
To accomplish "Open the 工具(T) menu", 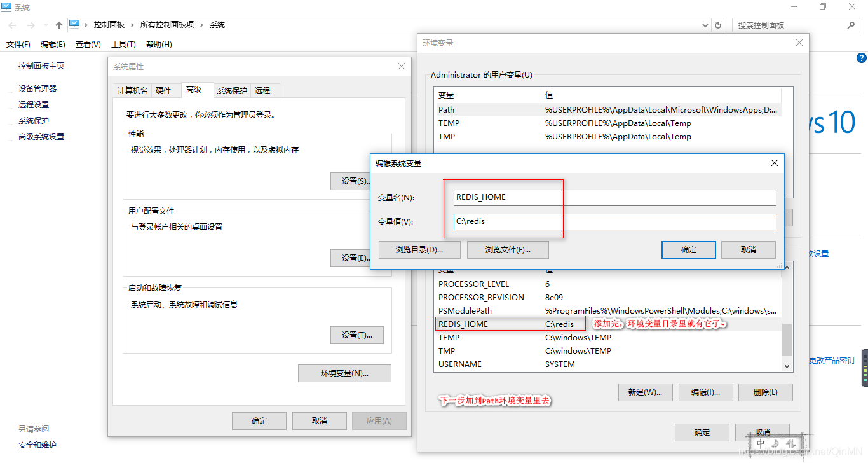I will click(x=123, y=45).
